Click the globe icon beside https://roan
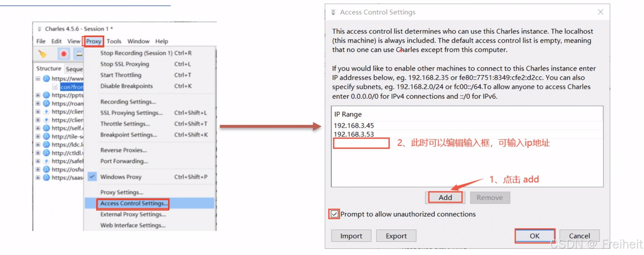The height and width of the screenshot is (255, 644). 46,103
